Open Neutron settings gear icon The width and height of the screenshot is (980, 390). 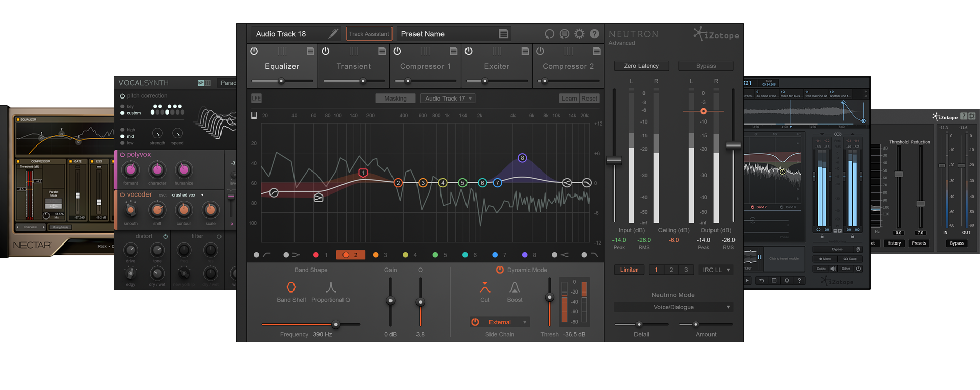click(579, 34)
